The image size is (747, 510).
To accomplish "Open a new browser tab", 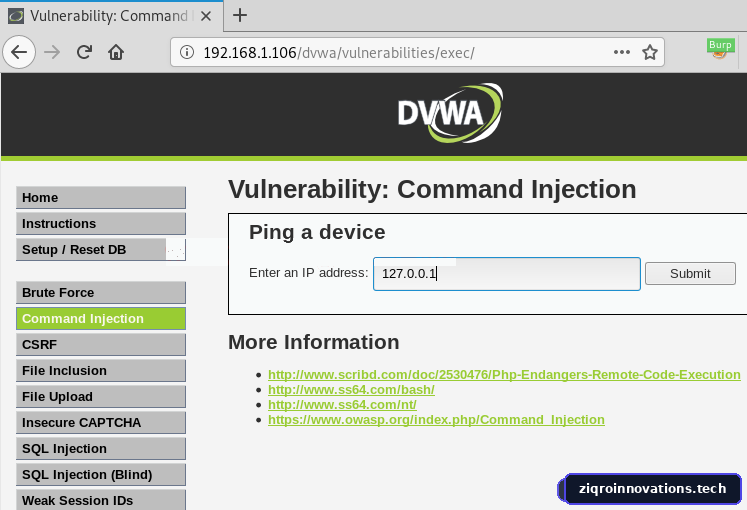I will tap(240, 16).
